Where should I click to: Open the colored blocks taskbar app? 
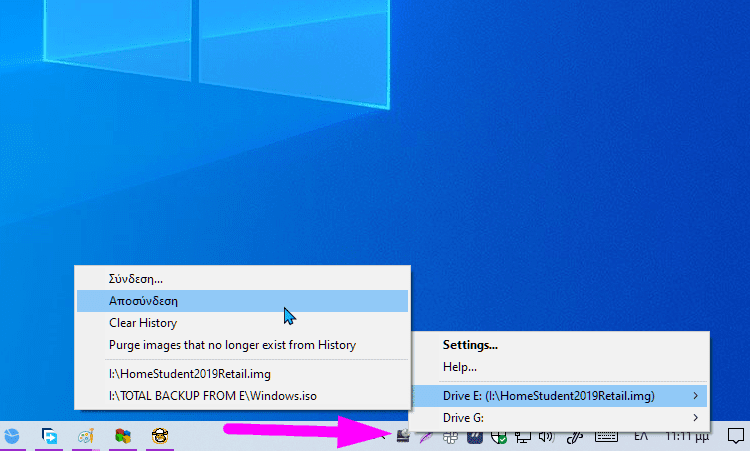click(x=123, y=436)
